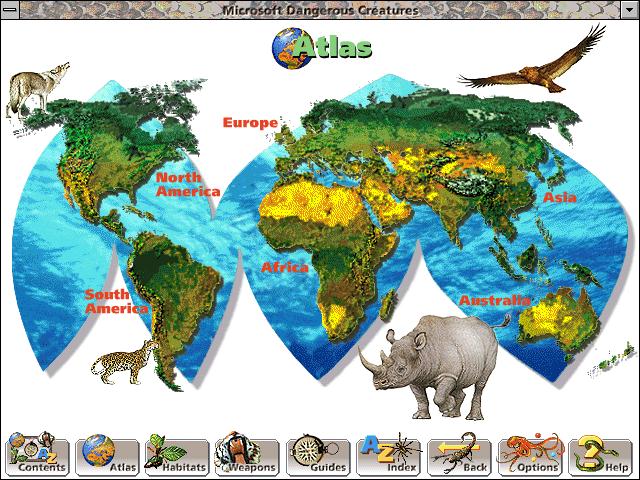The height and width of the screenshot is (480, 640).
Task: Select the Africa label
Action: pyautogui.click(x=284, y=267)
